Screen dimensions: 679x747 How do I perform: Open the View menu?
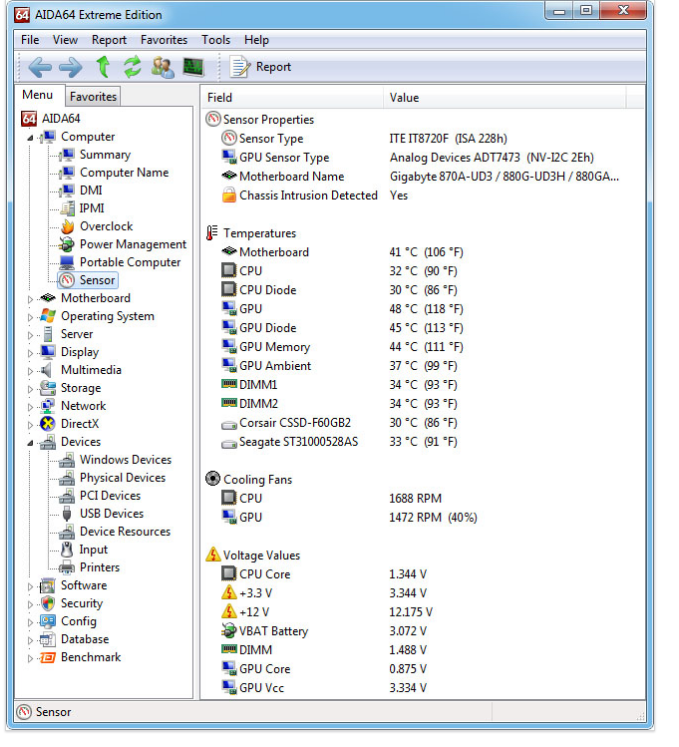[65, 40]
